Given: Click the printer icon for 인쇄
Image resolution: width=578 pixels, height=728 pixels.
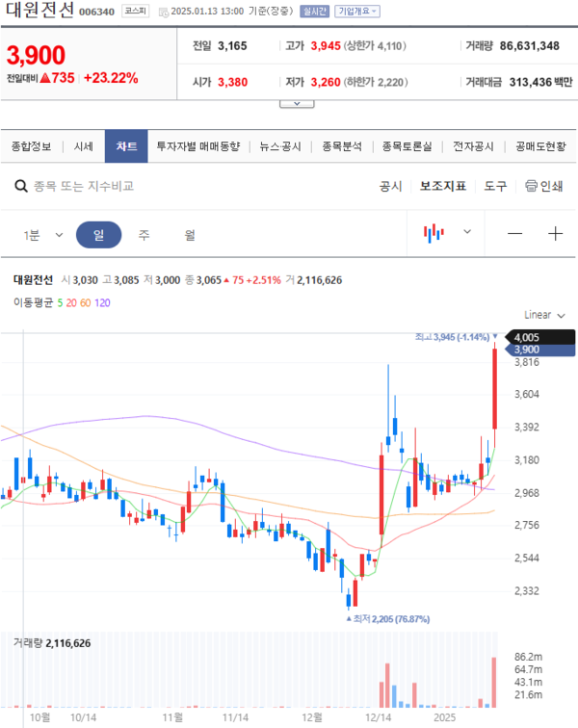Looking at the screenshot, I should click(x=531, y=186).
